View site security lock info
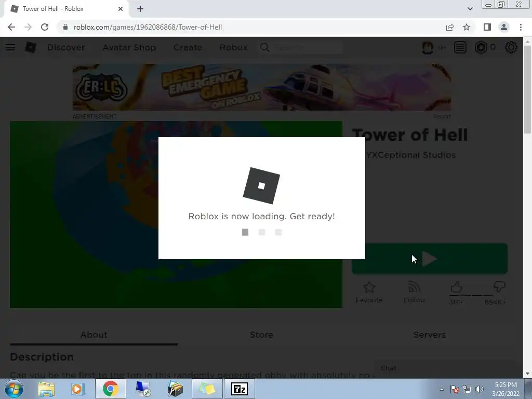Viewport: 532px width, 399px height. (65, 27)
